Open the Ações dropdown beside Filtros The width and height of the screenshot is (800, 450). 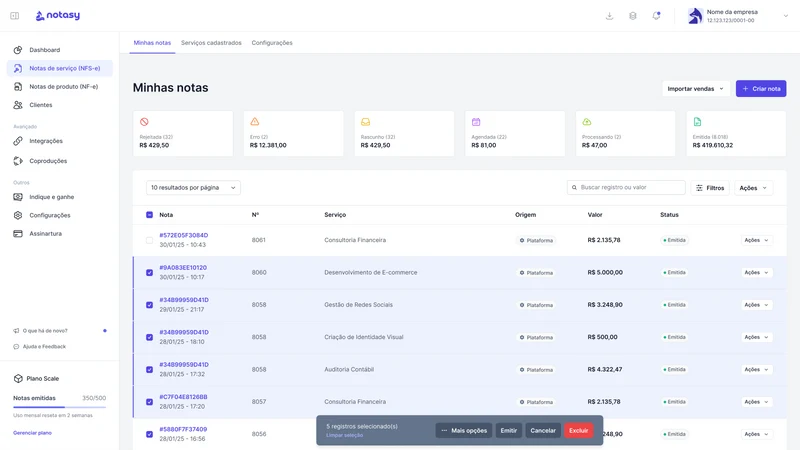(x=753, y=188)
